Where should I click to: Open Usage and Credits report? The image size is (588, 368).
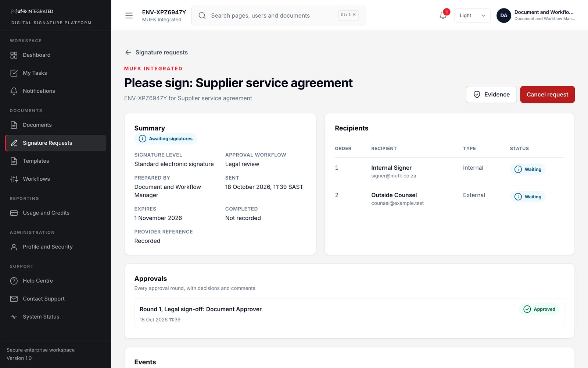click(x=55, y=213)
